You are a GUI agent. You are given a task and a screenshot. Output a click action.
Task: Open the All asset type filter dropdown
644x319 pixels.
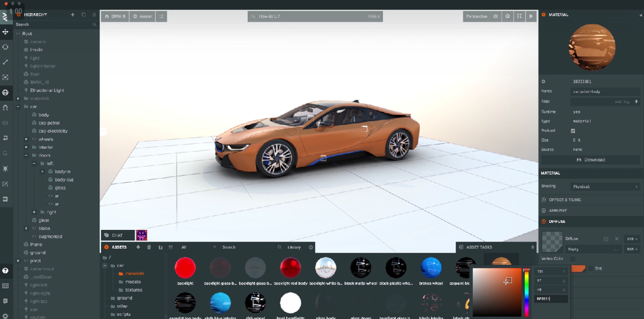coord(198,247)
